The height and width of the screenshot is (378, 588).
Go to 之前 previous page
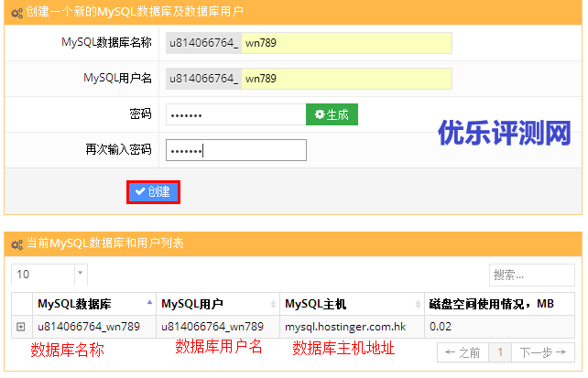click(x=463, y=352)
